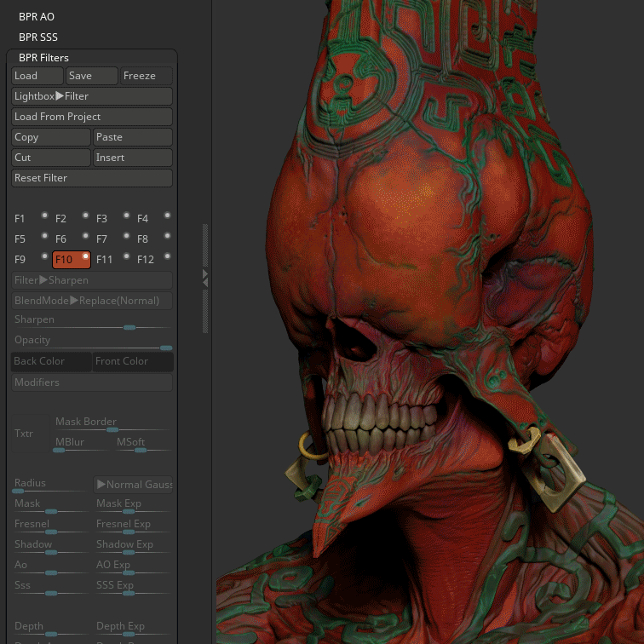Enable the F4 filter on/off dot
The image size is (644, 644).
point(167,216)
